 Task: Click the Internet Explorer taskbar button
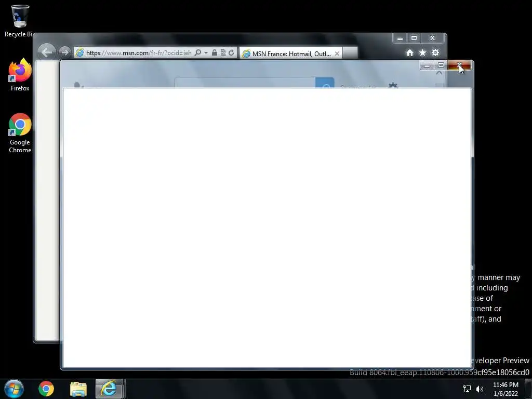pos(109,389)
